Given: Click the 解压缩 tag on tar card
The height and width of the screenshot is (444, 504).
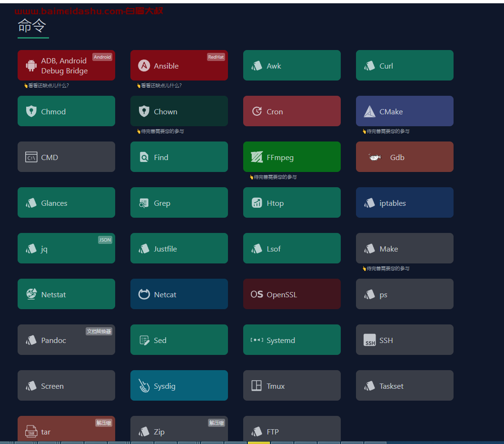Looking at the screenshot, I should pyautogui.click(x=103, y=423).
